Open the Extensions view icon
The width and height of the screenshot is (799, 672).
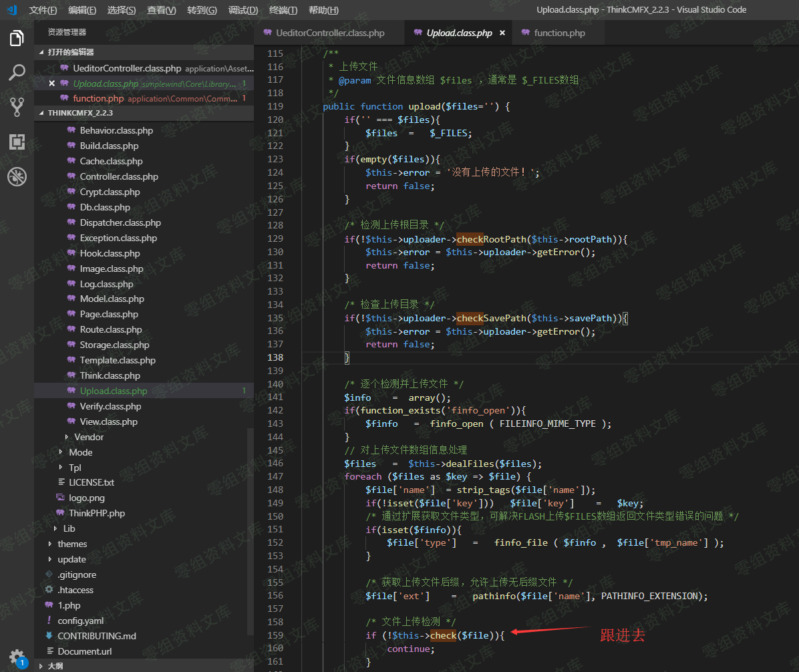17,142
